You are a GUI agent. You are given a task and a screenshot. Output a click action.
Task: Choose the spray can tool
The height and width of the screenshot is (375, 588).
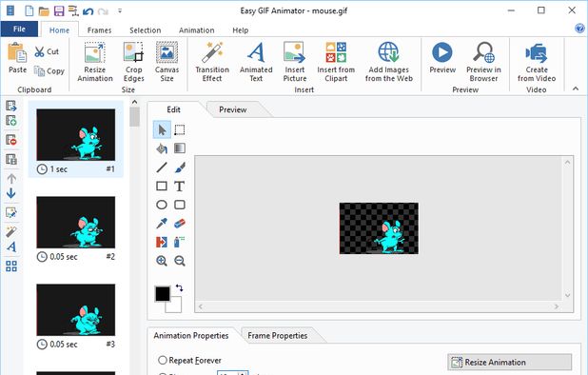(x=180, y=242)
